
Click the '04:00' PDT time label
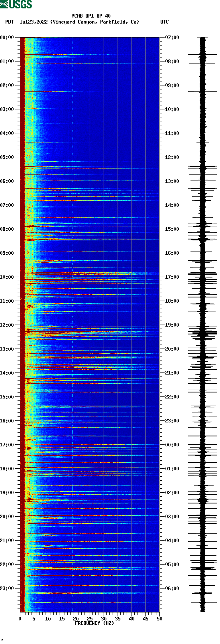7,133
